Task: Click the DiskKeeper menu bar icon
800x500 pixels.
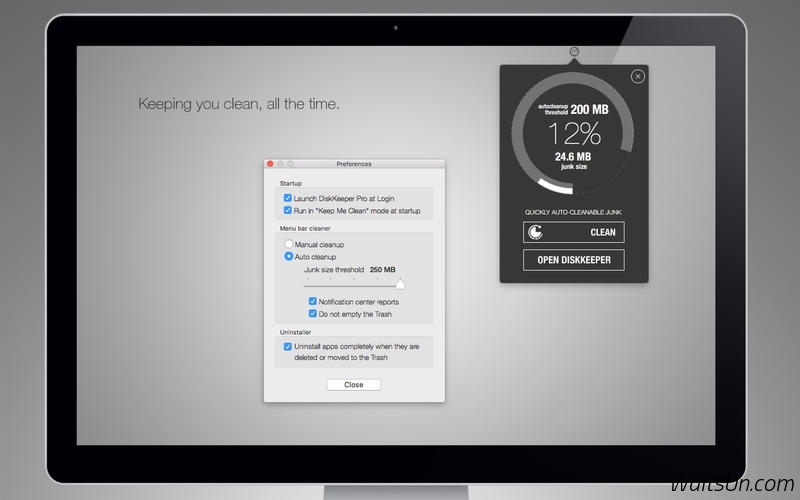Action: click(x=574, y=52)
